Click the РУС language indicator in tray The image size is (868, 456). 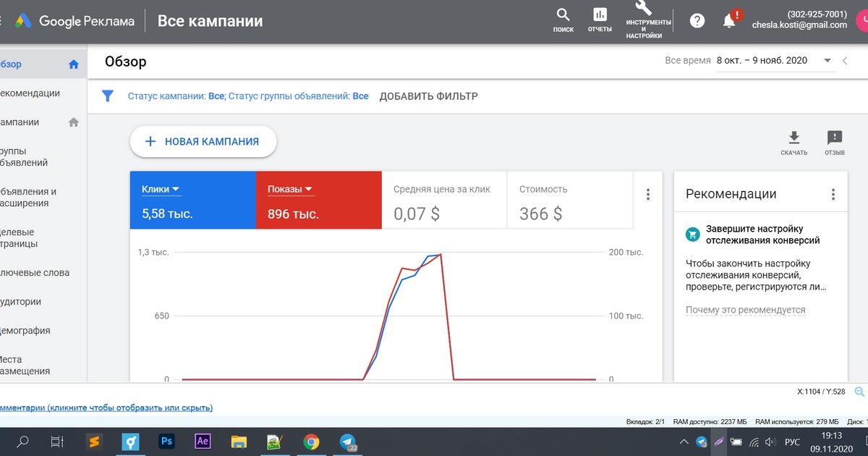[793, 442]
